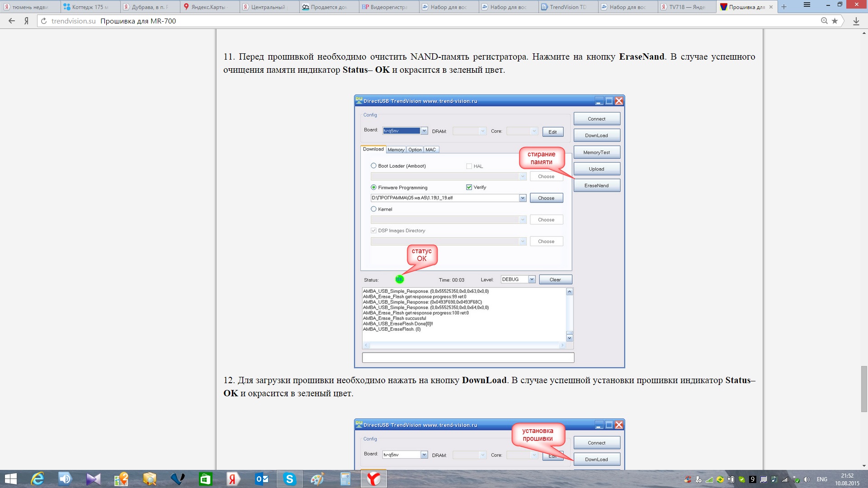The image size is (868, 488).
Task: Open the browser hamburger menu
Action: click(x=807, y=5)
